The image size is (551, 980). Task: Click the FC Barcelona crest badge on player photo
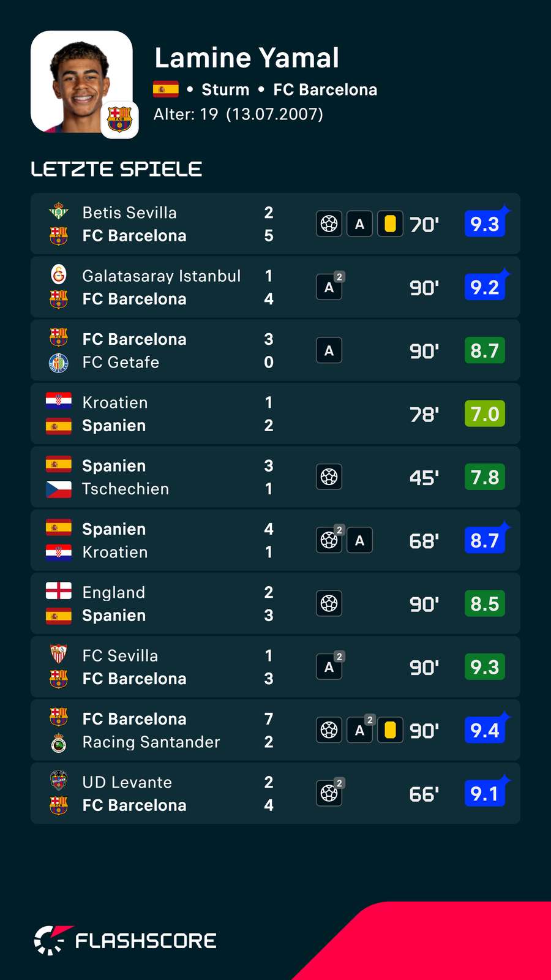pyautogui.click(x=119, y=119)
